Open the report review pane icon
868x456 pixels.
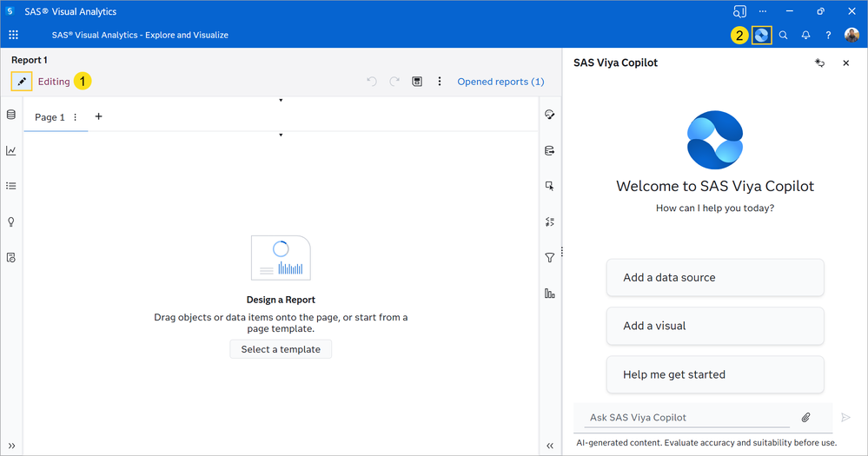(x=11, y=257)
